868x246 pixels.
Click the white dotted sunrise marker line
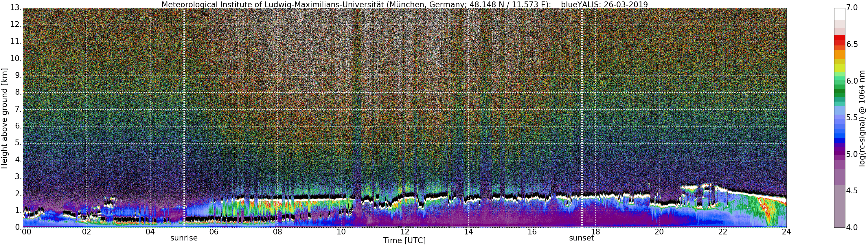click(x=184, y=118)
